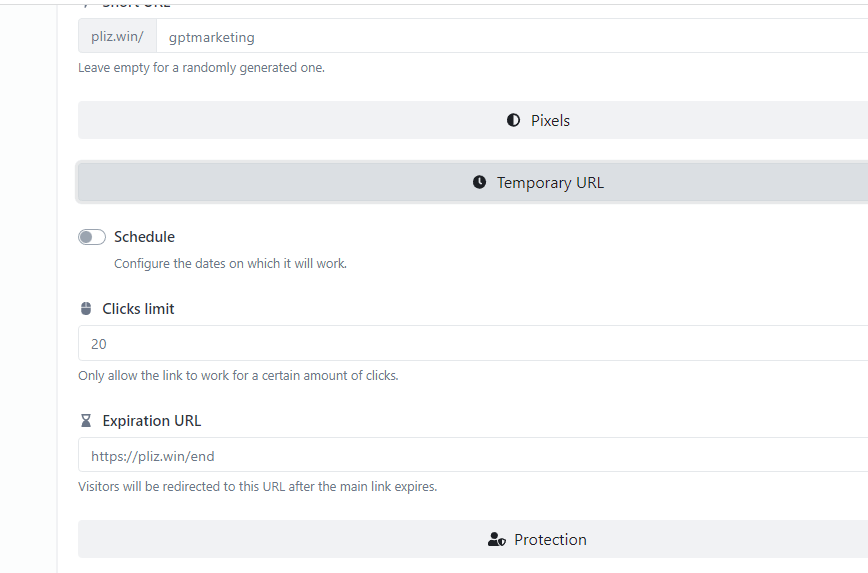Click the Clicks limit label

point(138,309)
